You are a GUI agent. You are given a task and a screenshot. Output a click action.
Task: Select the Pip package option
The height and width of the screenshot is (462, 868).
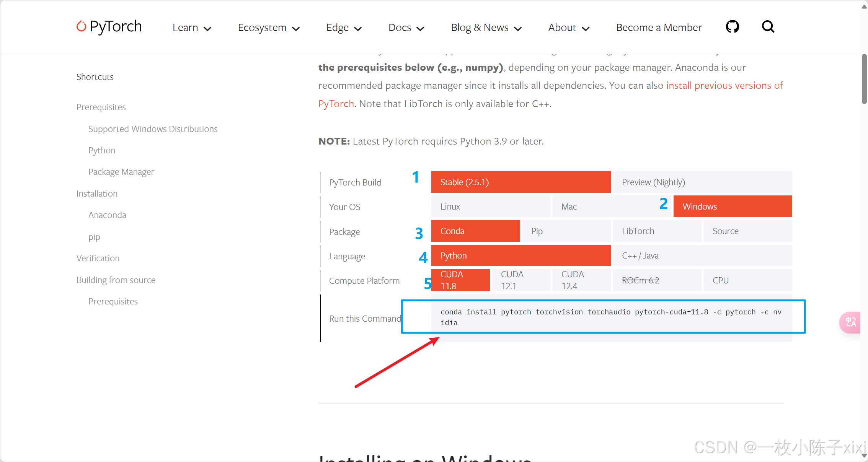(x=566, y=231)
